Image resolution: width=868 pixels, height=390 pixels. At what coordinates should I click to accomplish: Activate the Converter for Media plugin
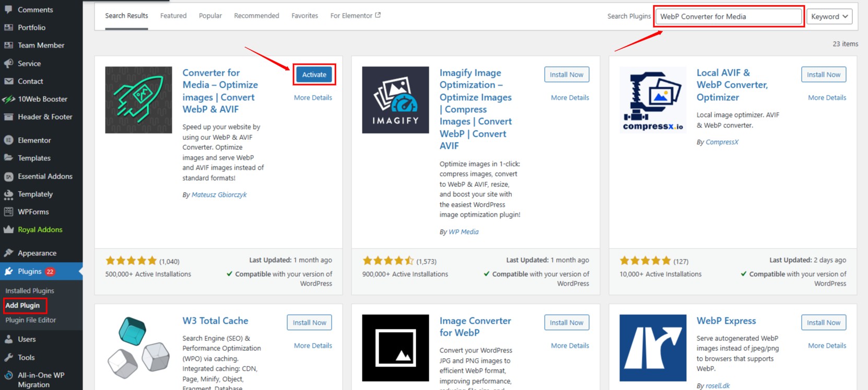tap(314, 75)
